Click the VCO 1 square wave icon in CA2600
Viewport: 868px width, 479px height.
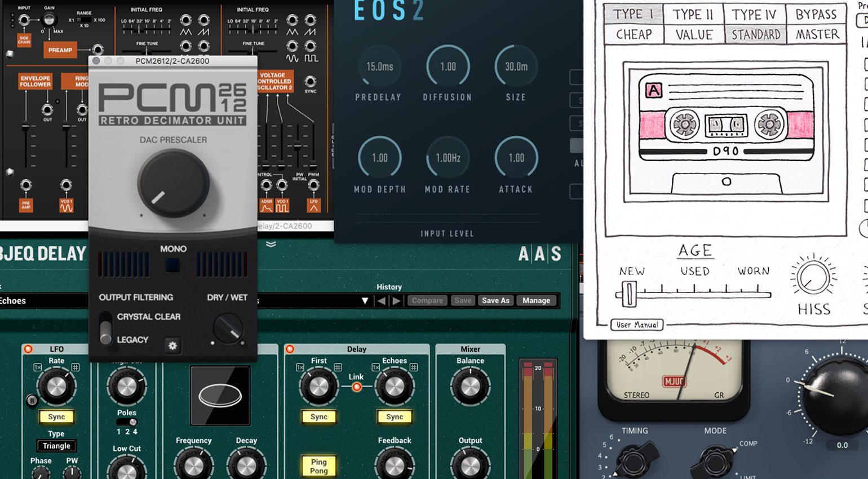tap(282, 206)
